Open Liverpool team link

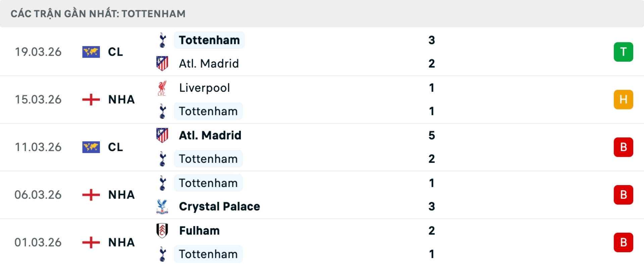tap(204, 88)
